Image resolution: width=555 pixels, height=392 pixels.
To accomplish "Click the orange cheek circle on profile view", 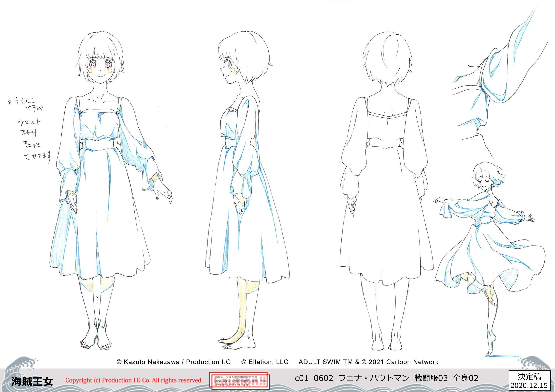I will [x=233, y=70].
